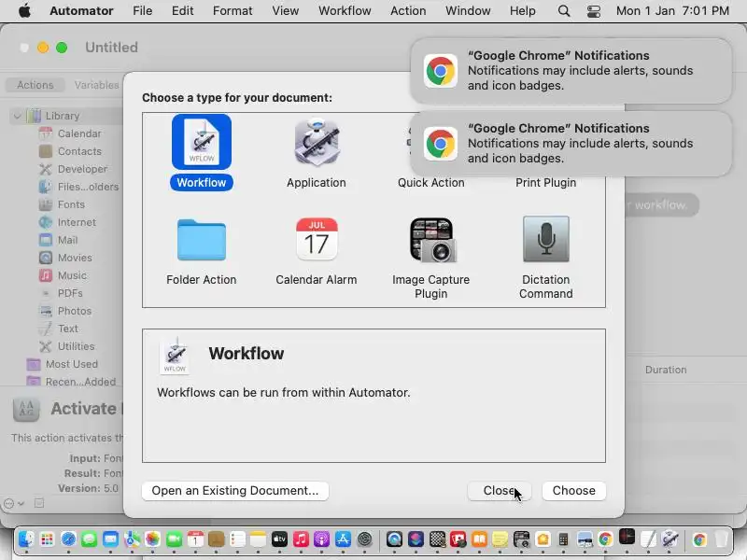The height and width of the screenshot is (560, 747).
Task: Select Fonts in the Library list
Action: click(71, 204)
